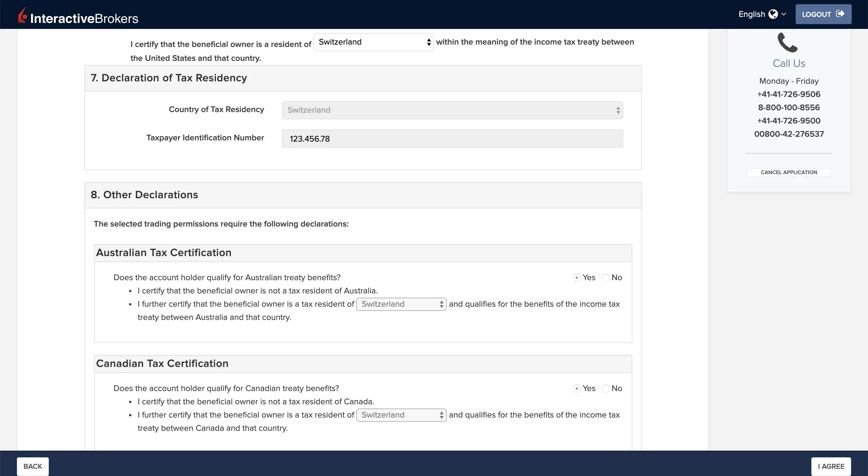The height and width of the screenshot is (476, 868).
Task: Click Taxpayer Identification Number field
Action: (452, 139)
